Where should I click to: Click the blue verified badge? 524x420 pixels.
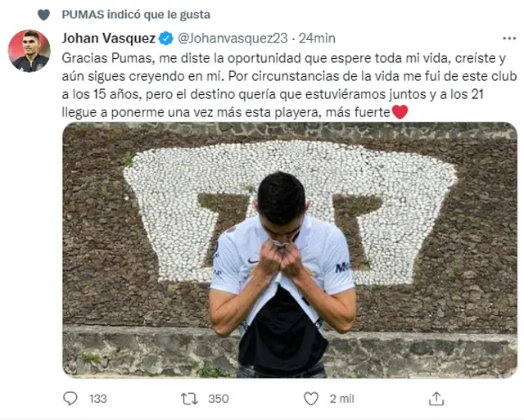pyautogui.click(x=165, y=38)
